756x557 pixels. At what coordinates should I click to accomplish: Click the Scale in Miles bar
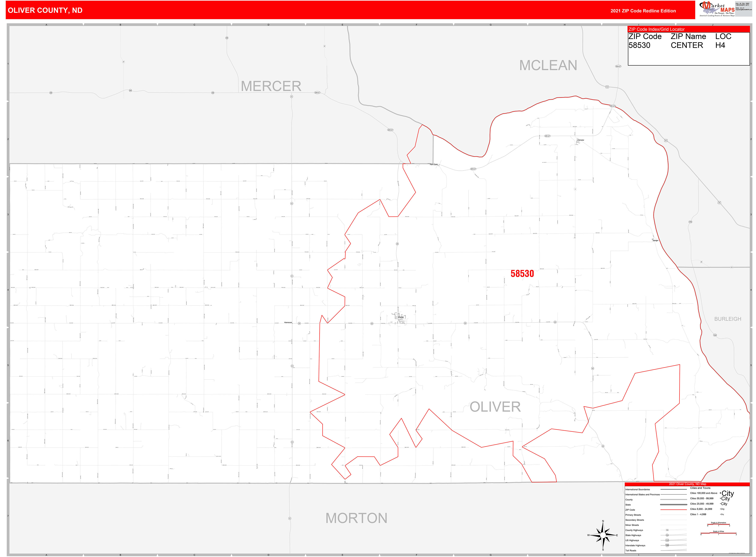(718, 533)
